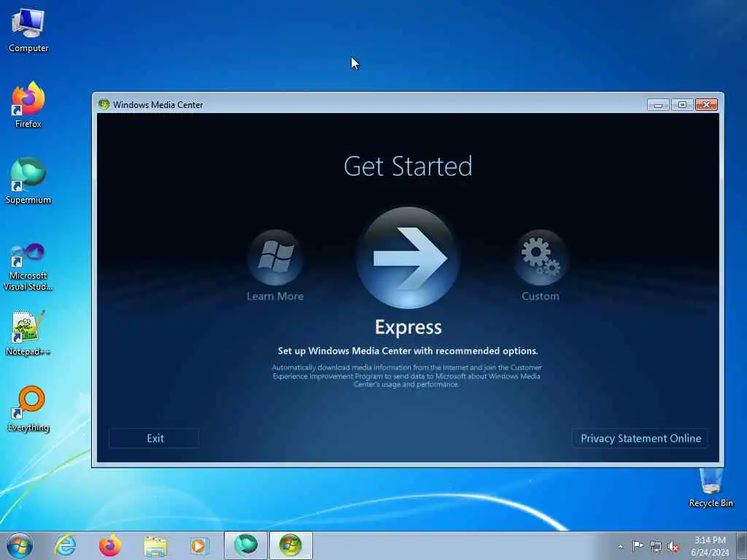Choose the Custom setup gears icon
Screen dimensions: 747x560
[541, 257]
